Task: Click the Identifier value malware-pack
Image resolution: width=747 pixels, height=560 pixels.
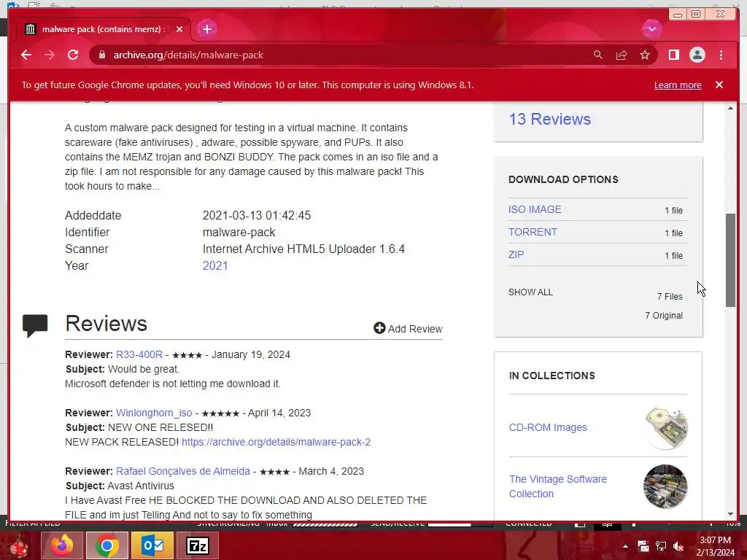Action: (x=239, y=233)
